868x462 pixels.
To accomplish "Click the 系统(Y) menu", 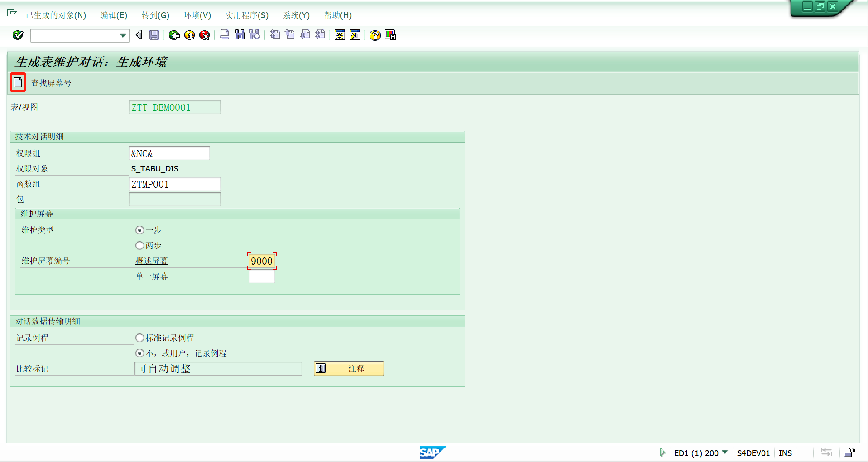I will coord(296,15).
